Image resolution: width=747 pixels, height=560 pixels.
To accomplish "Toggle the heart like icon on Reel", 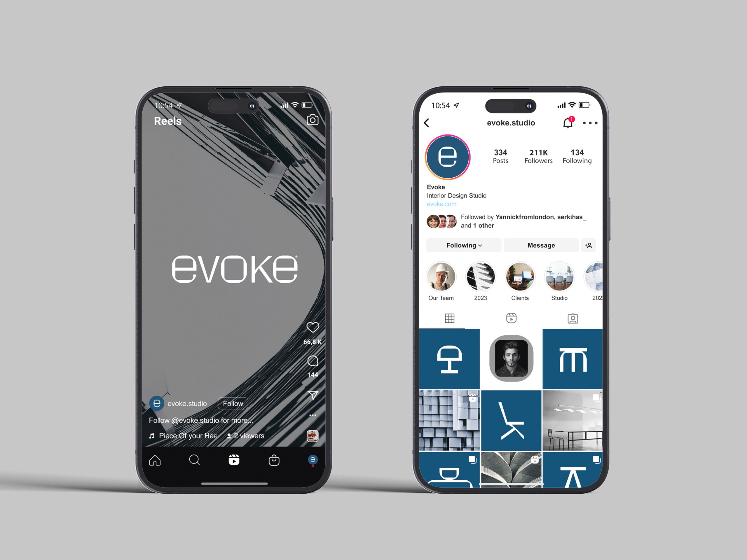I will pyautogui.click(x=312, y=326).
